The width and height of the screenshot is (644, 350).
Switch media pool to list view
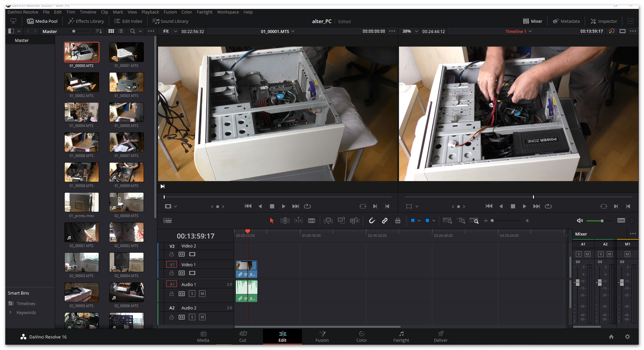pyautogui.click(x=120, y=31)
